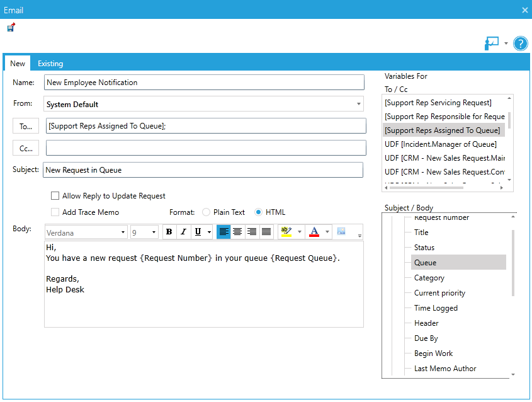The height and width of the screenshot is (402, 532).
Task: Click the To... button
Action: [x=26, y=126]
